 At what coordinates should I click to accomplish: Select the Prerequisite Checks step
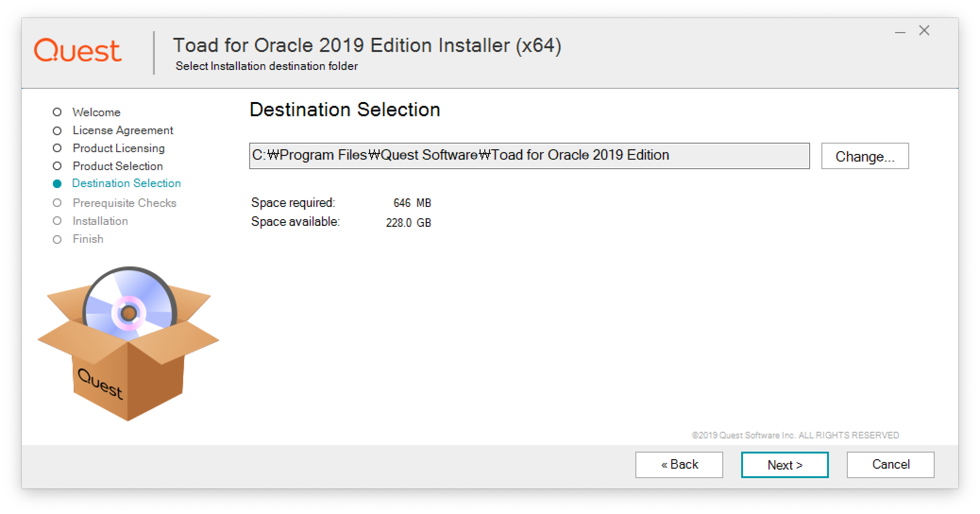pos(115,203)
